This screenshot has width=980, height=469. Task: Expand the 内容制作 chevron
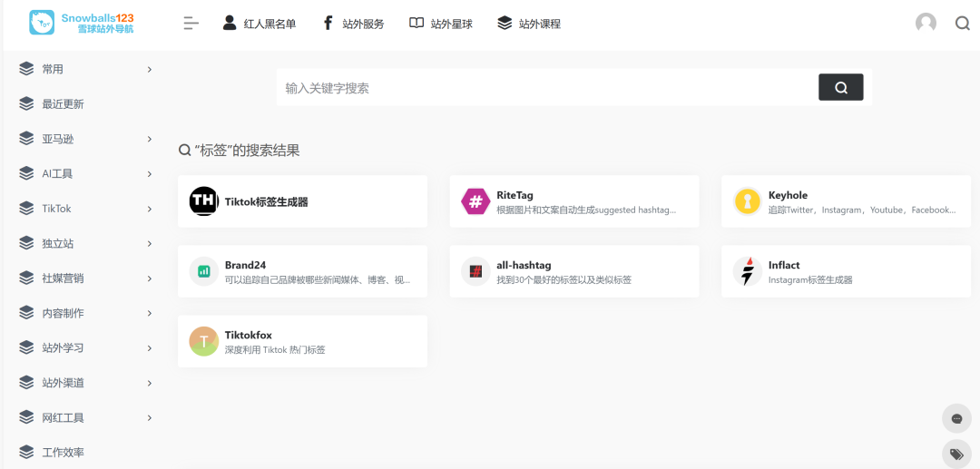[150, 313]
